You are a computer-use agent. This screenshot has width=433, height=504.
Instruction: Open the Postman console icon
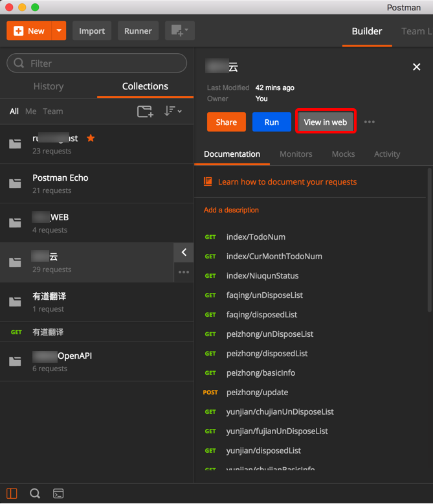coord(58,494)
